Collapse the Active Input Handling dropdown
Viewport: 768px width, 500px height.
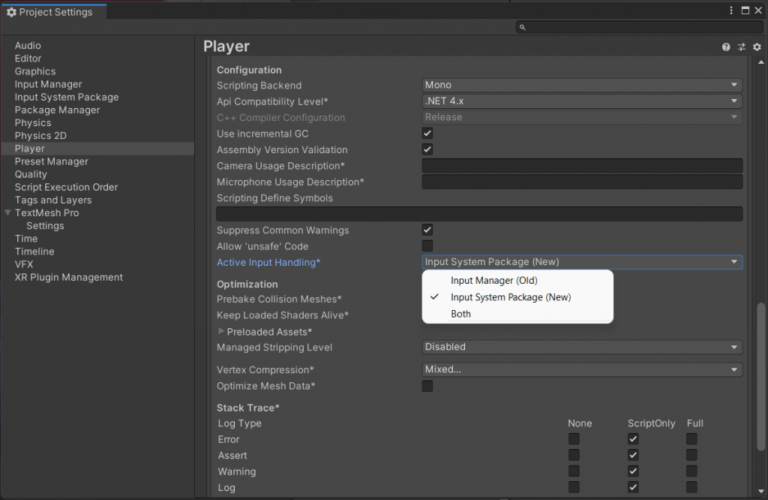(x=582, y=262)
